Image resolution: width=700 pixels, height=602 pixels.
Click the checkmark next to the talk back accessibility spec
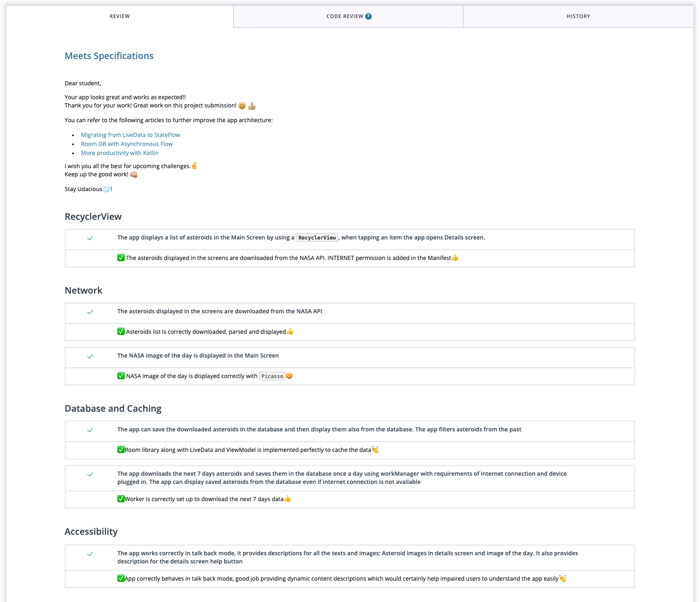[91, 554]
